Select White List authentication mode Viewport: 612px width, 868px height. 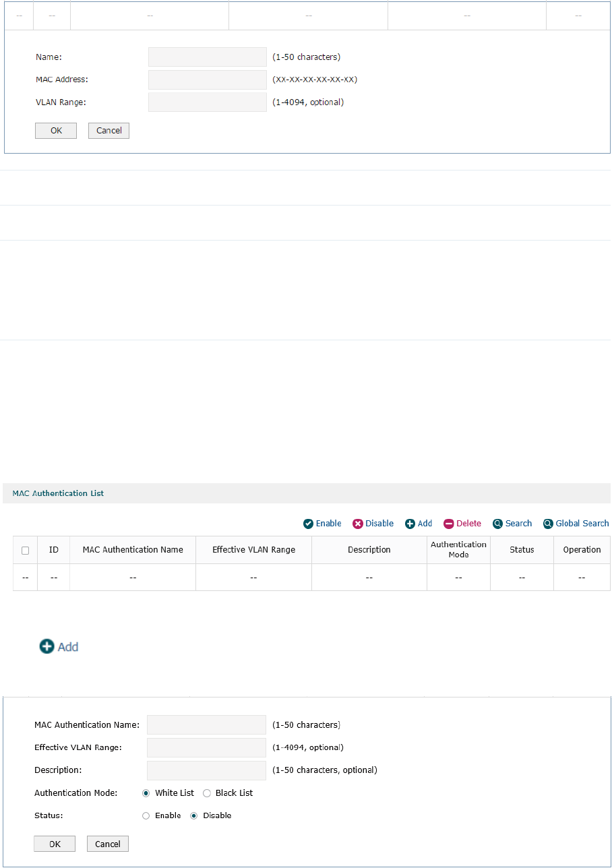coord(146,793)
